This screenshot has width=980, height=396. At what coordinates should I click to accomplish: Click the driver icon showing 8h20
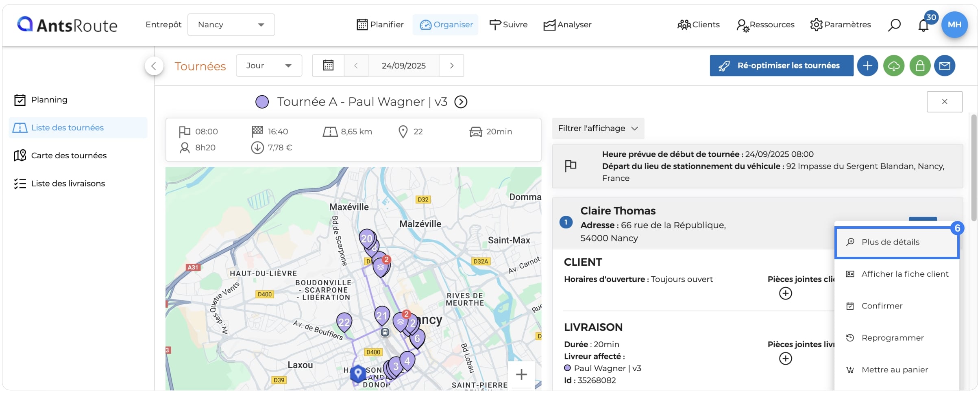pos(185,148)
